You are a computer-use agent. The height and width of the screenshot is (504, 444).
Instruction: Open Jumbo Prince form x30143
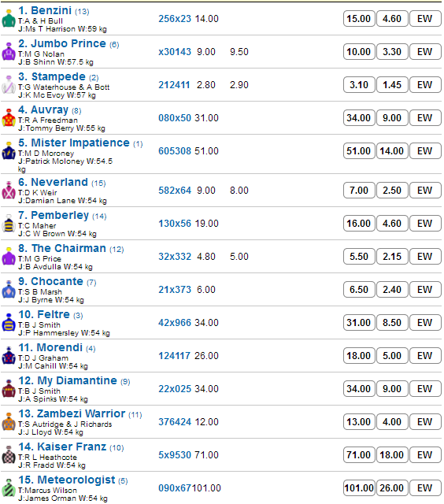[175, 52]
